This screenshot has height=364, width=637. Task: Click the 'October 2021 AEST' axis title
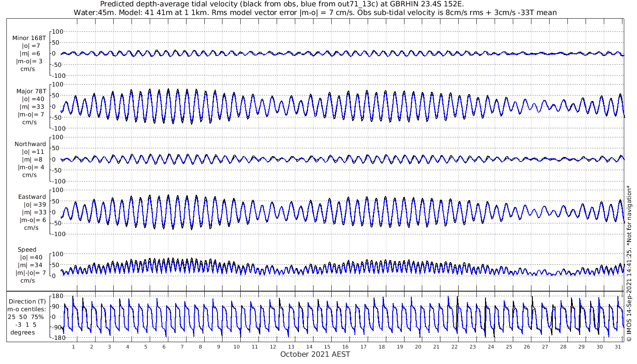[x=315, y=354]
